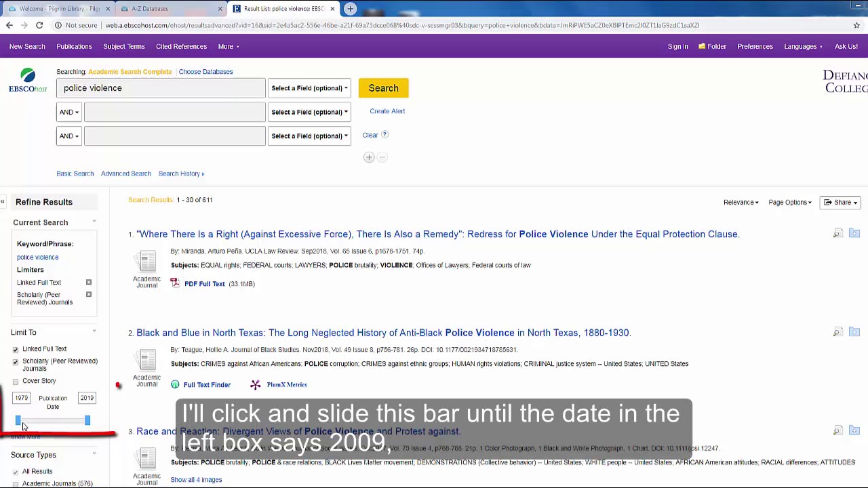Collapse the Current Search section
Image resolution: width=868 pixels, height=488 pixels.
[94, 222]
